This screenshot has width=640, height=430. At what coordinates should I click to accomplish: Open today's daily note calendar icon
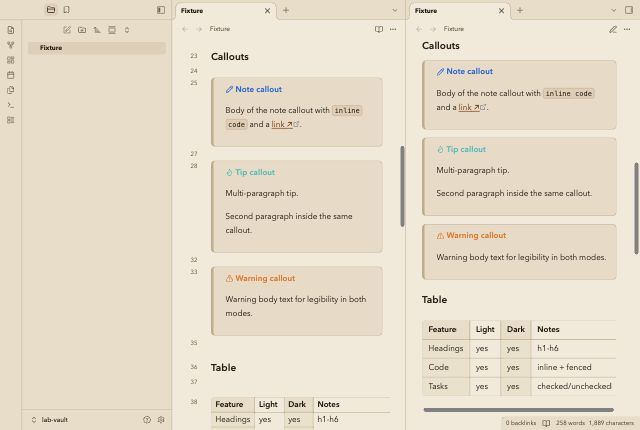pyautogui.click(x=11, y=75)
